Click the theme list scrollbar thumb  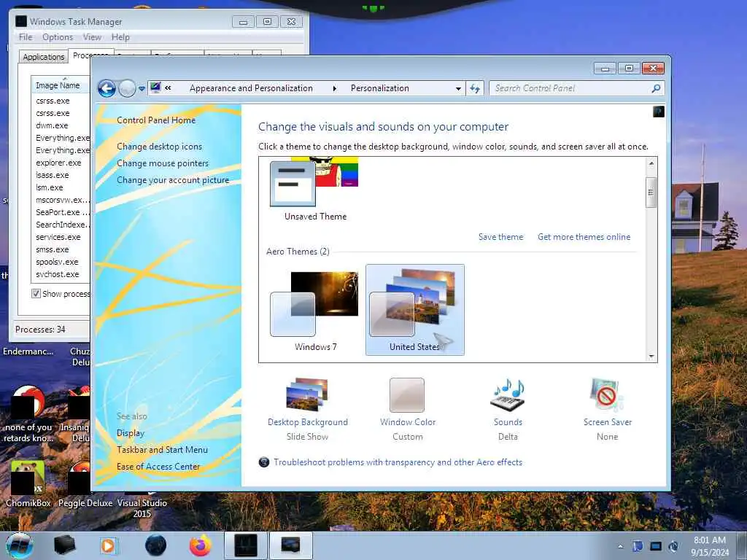[651, 192]
